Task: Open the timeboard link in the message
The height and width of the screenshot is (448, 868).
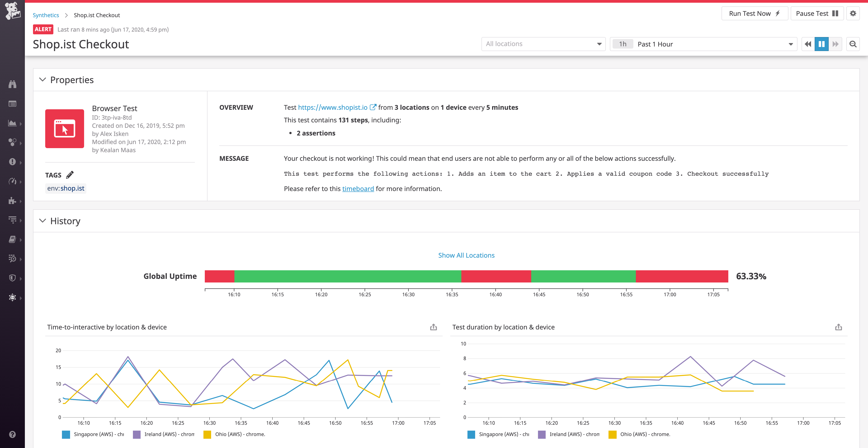Action: [358, 189]
